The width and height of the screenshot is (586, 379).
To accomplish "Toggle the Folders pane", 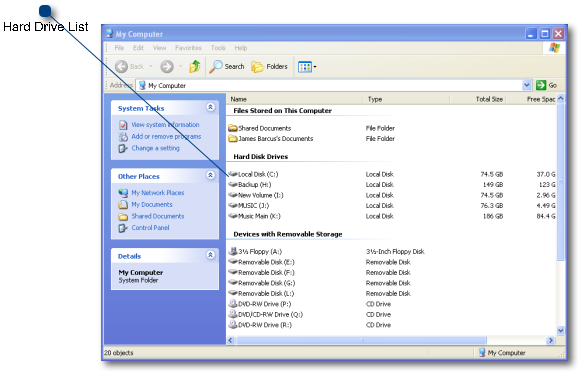I will coord(269,67).
